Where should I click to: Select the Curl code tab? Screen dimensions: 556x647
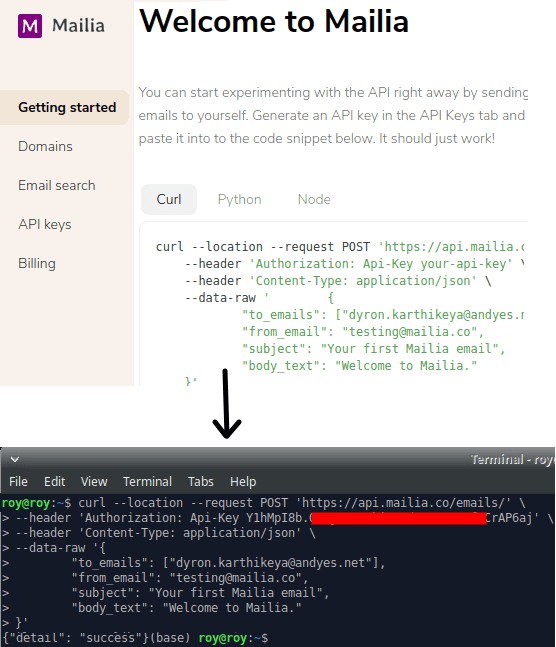point(169,199)
